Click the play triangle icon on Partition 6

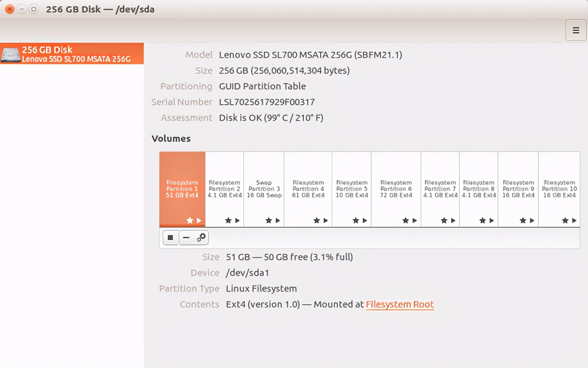pos(415,221)
